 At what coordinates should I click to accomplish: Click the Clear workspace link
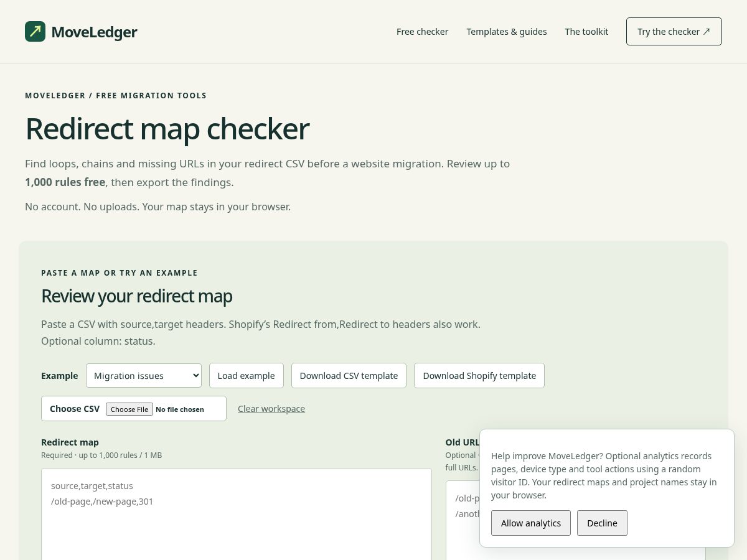[271, 409]
